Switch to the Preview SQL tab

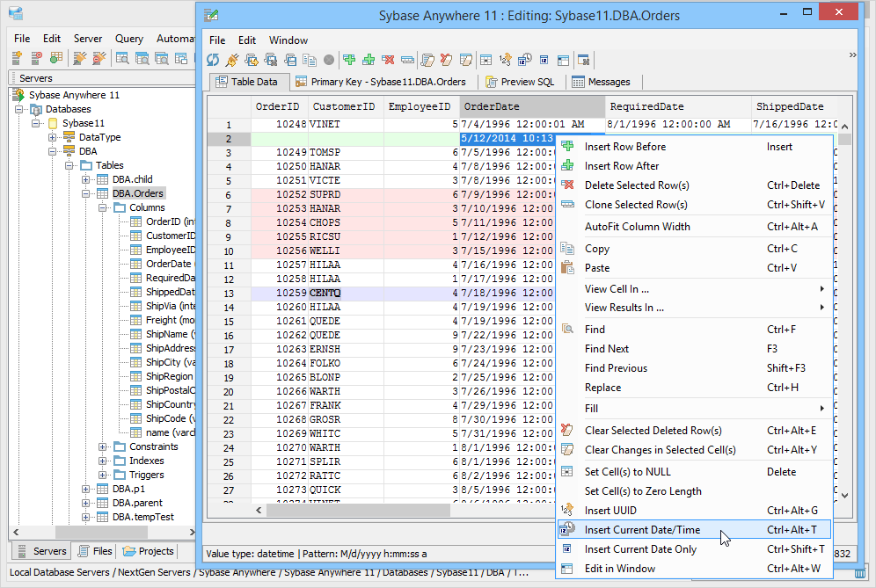click(520, 82)
